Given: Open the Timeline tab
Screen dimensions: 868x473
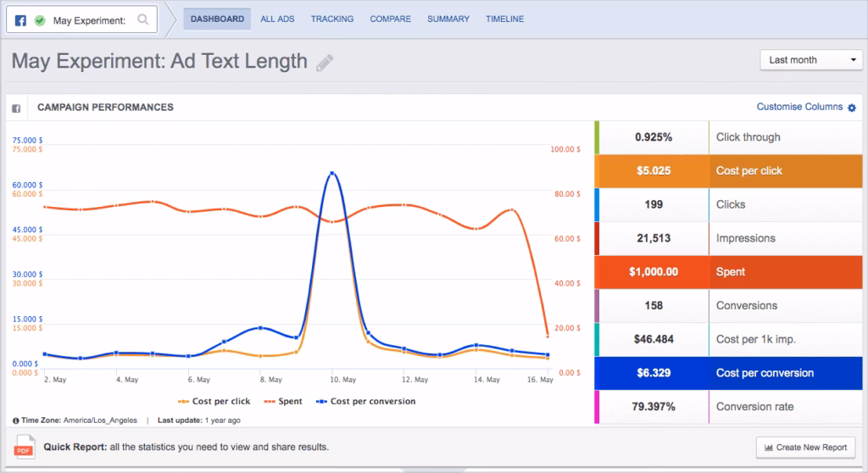Looking at the screenshot, I should point(504,19).
